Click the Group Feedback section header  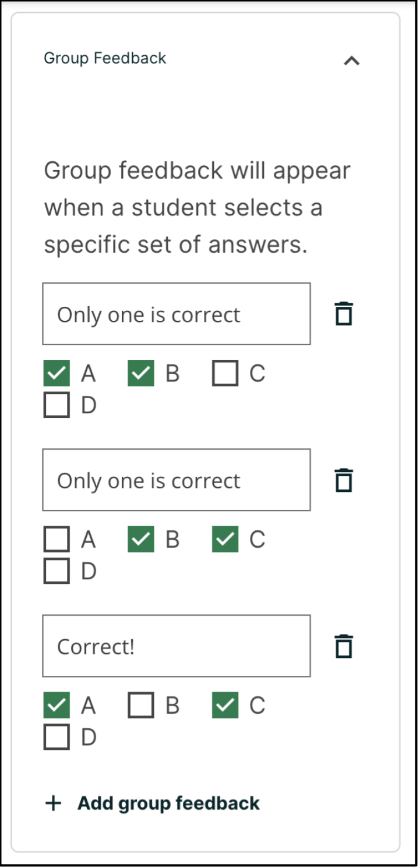(x=105, y=58)
